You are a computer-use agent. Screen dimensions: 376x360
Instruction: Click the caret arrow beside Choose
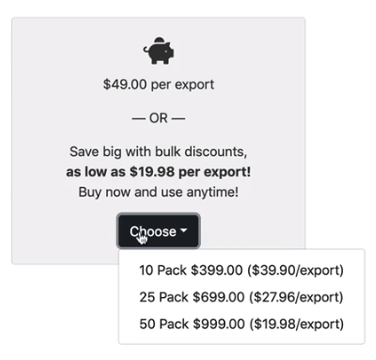(183, 230)
